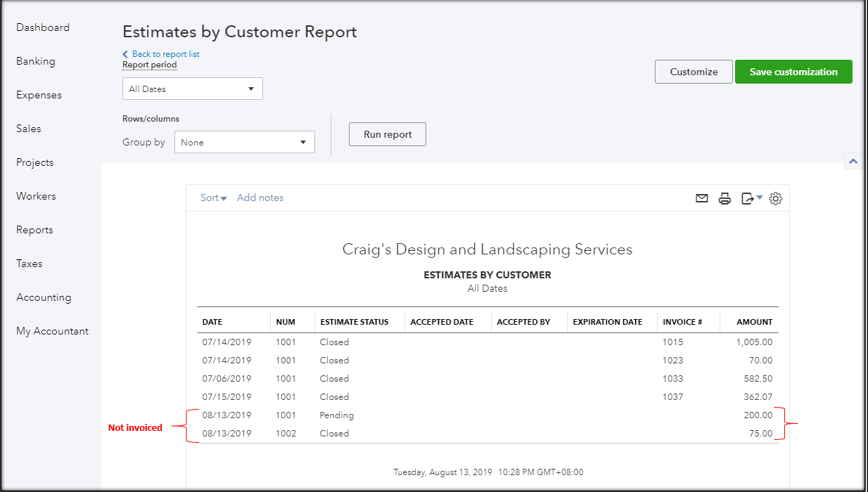Click the ACCEPTED DATE column header
Viewport: 868px width, 492px height.
(x=442, y=322)
